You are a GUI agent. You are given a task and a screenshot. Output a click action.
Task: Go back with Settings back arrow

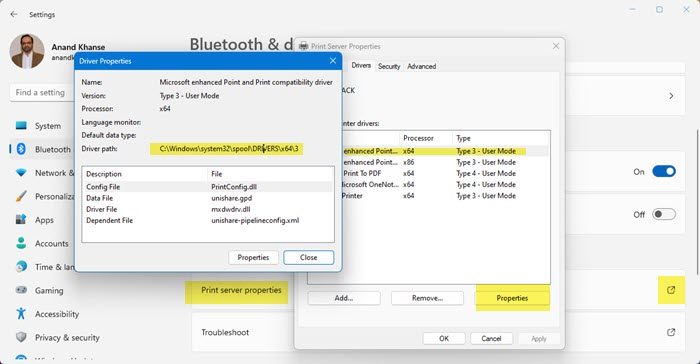tap(14, 14)
